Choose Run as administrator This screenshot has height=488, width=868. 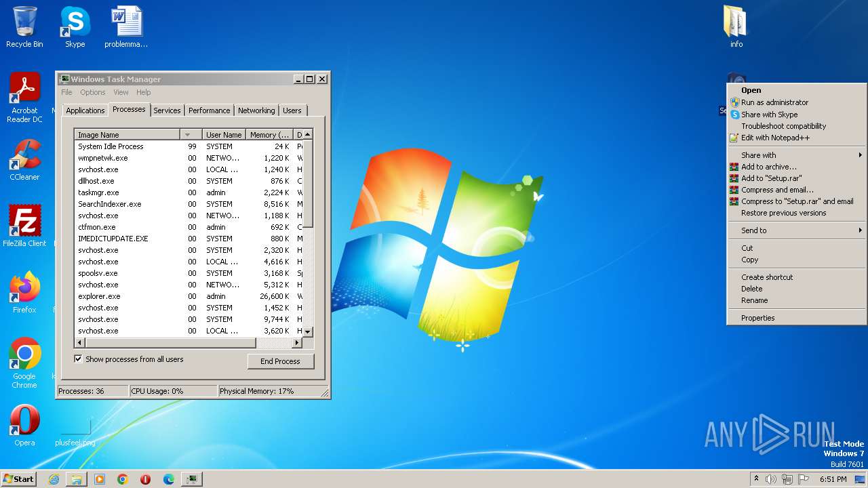pyautogui.click(x=796, y=102)
